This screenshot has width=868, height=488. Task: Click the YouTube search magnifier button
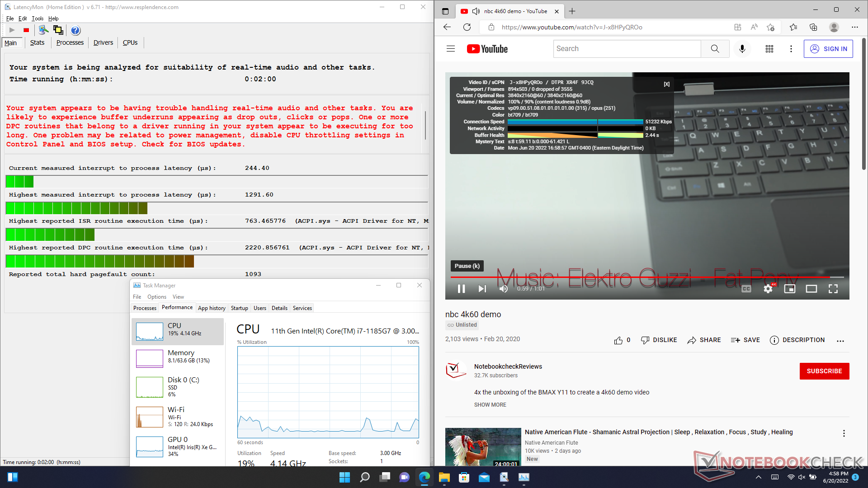coord(715,49)
